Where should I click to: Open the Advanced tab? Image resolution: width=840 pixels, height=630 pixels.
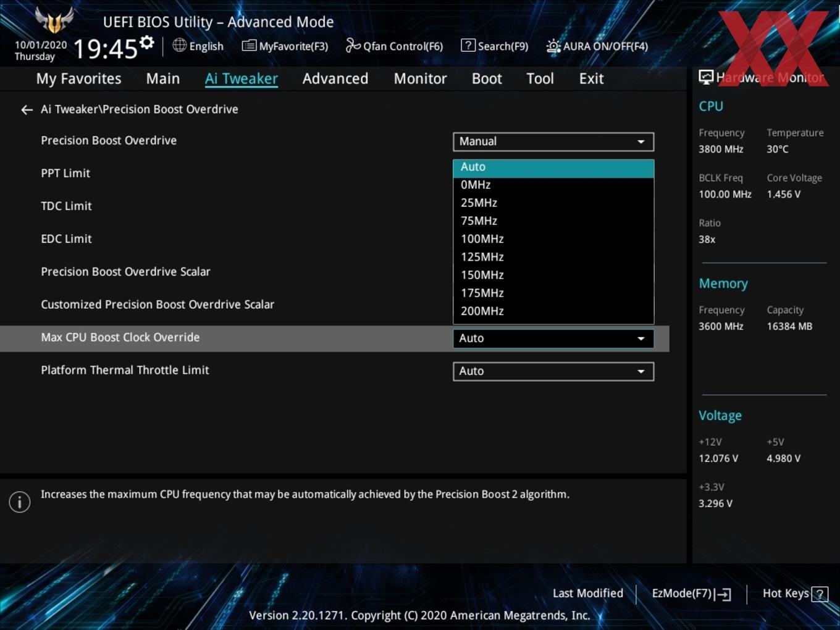[x=335, y=79]
